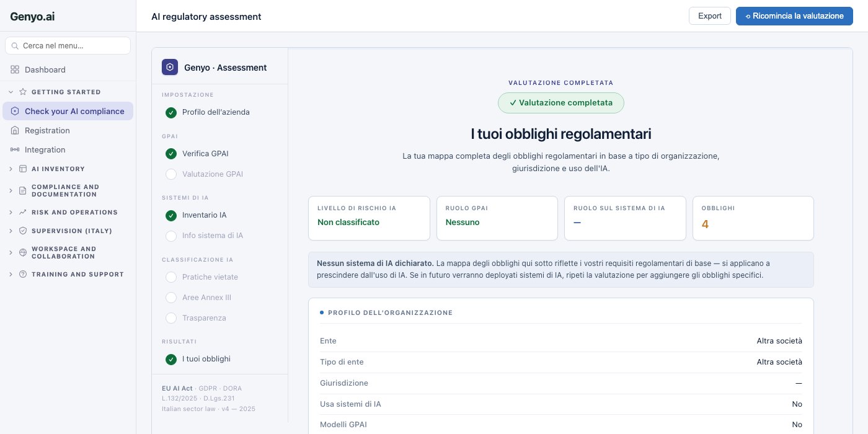Click the Valutazione completata badge
The height and width of the screenshot is (434, 868).
click(x=561, y=103)
